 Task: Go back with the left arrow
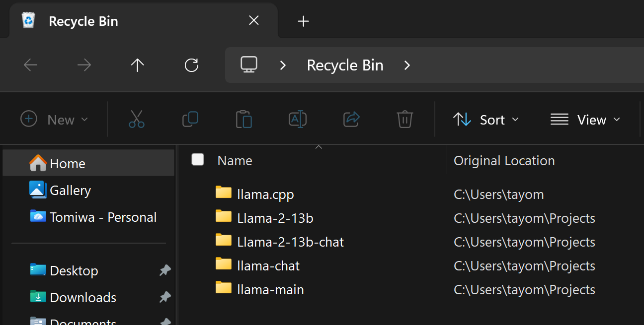(x=31, y=65)
